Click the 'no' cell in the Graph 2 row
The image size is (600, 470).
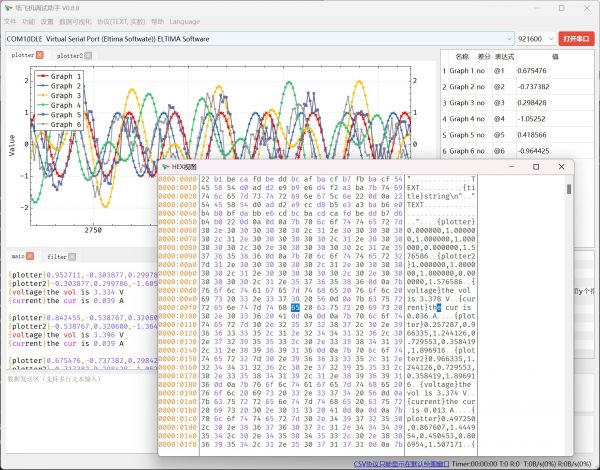(x=481, y=87)
